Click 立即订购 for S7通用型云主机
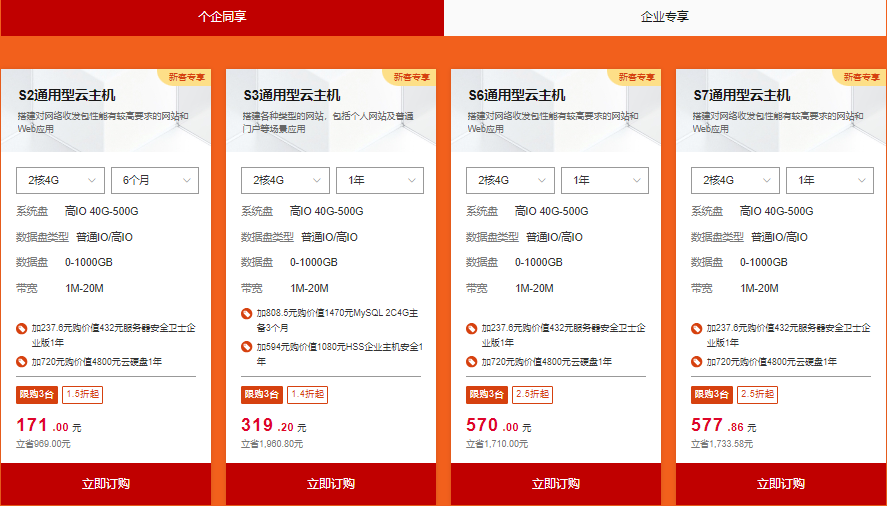 (781, 484)
